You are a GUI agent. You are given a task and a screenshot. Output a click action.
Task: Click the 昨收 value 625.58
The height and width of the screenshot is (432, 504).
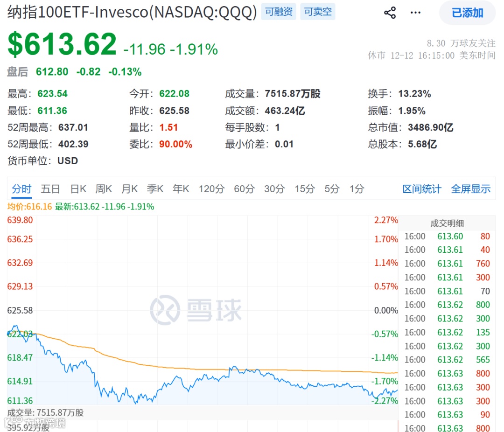pyautogui.click(x=174, y=111)
